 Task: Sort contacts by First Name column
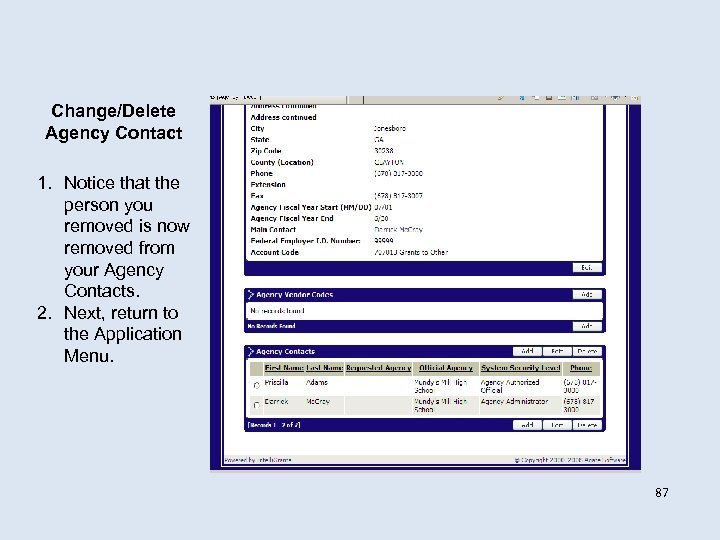point(284,368)
